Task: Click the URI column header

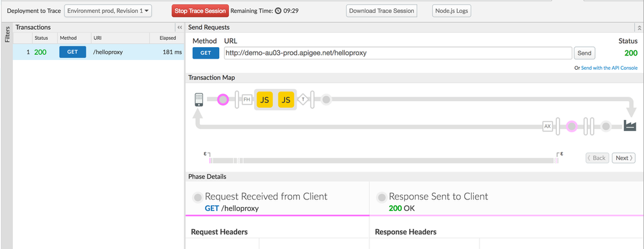Action: [x=97, y=38]
